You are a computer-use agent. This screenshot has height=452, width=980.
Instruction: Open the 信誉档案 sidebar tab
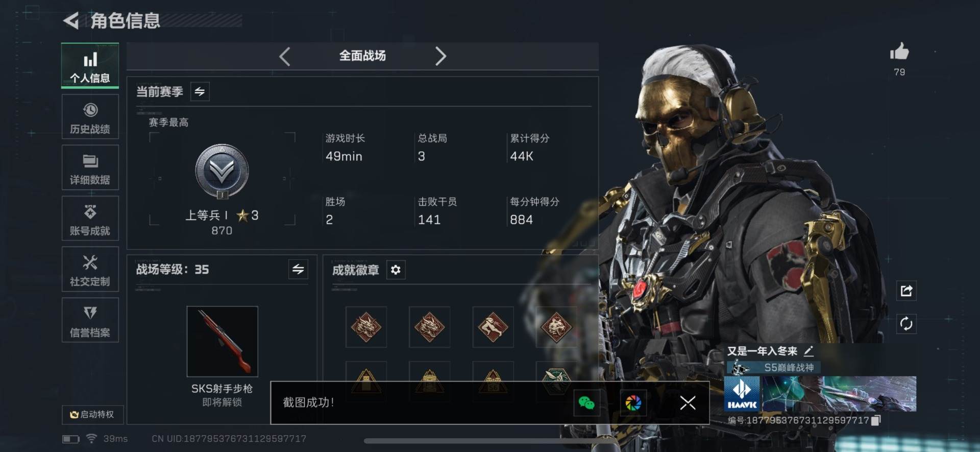pos(90,320)
